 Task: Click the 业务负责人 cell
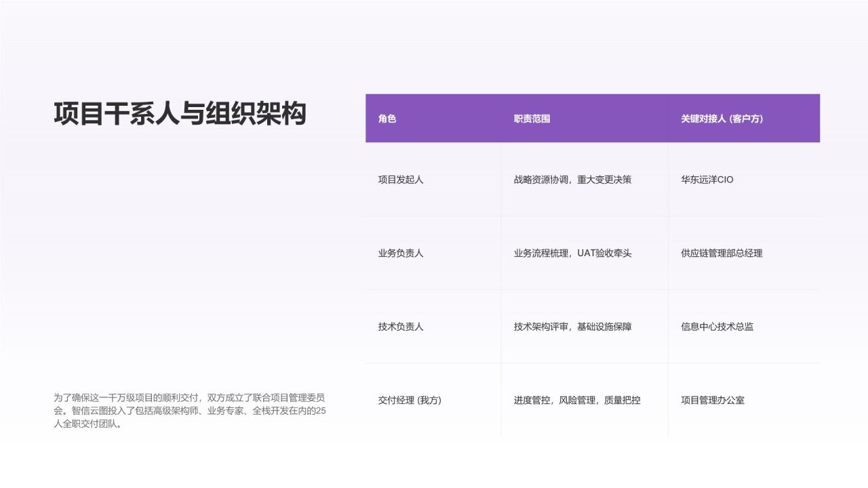pyautogui.click(x=433, y=253)
